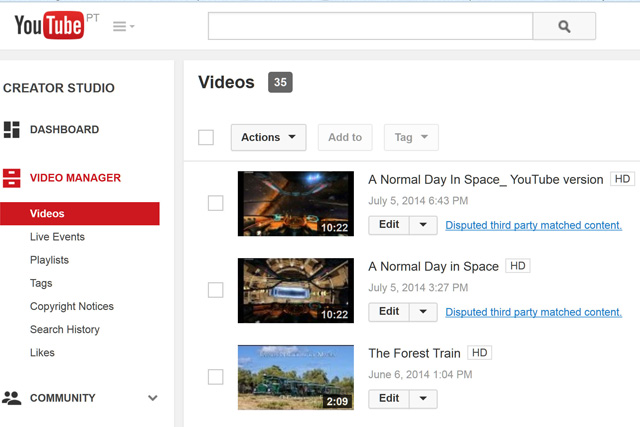
Task: Click the 35 videos count badge
Action: point(280,82)
